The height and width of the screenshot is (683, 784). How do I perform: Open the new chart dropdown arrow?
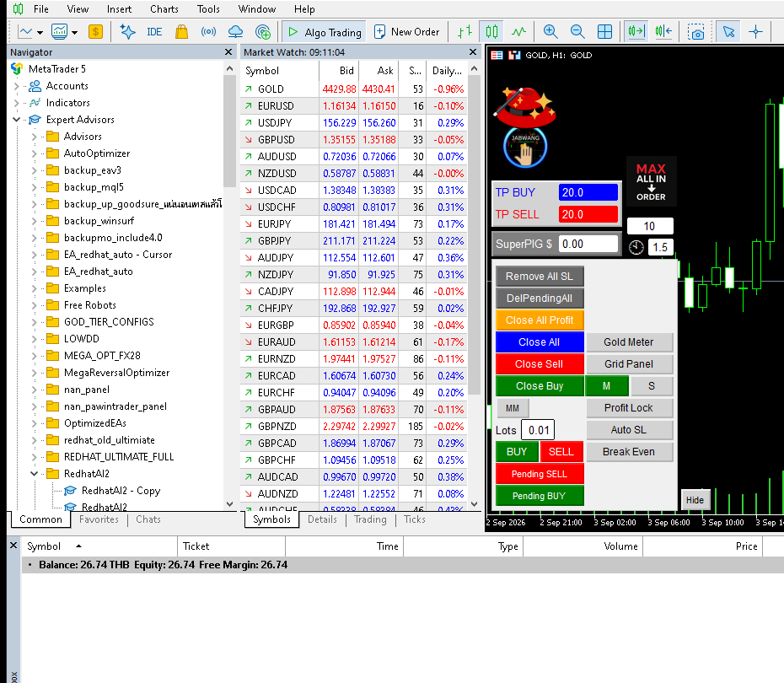click(40, 33)
